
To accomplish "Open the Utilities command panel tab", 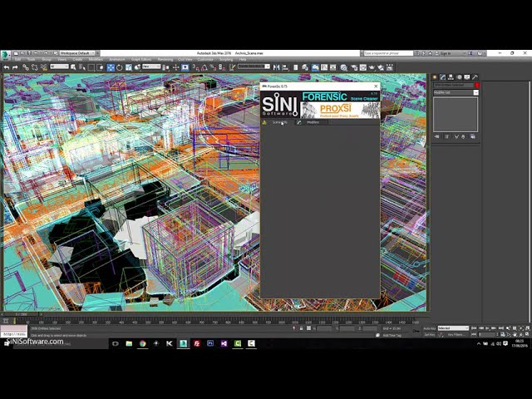I will pyautogui.click(x=475, y=77).
